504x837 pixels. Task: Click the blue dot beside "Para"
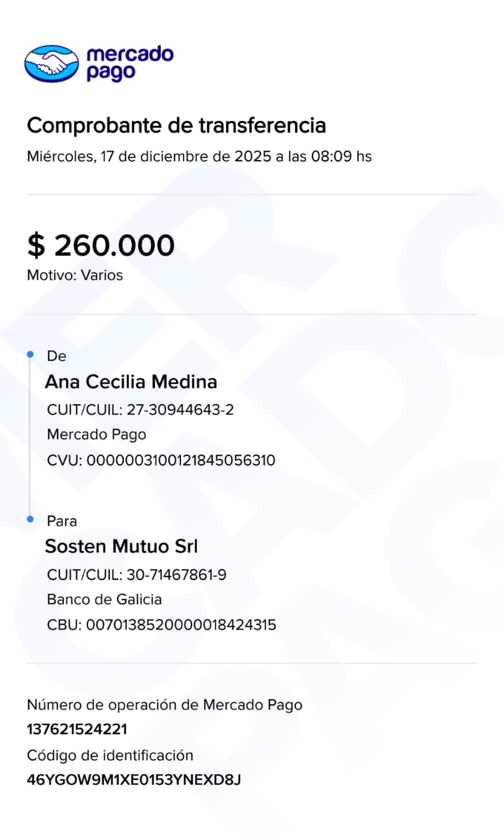(x=30, y=519)
